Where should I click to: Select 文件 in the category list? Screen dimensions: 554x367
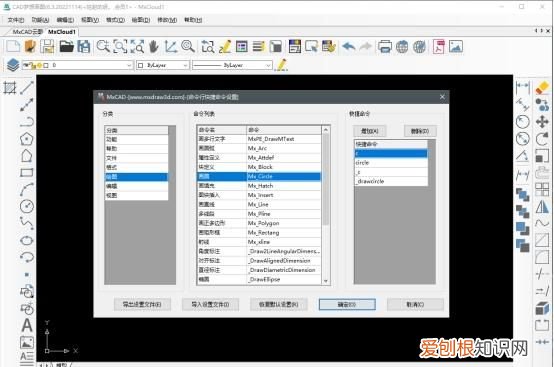point(136,158)
